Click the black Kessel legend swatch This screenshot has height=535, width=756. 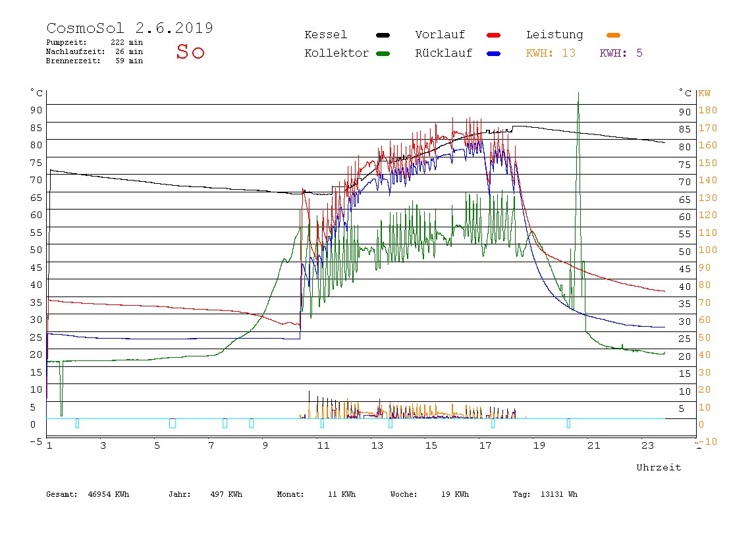point(383,35)
